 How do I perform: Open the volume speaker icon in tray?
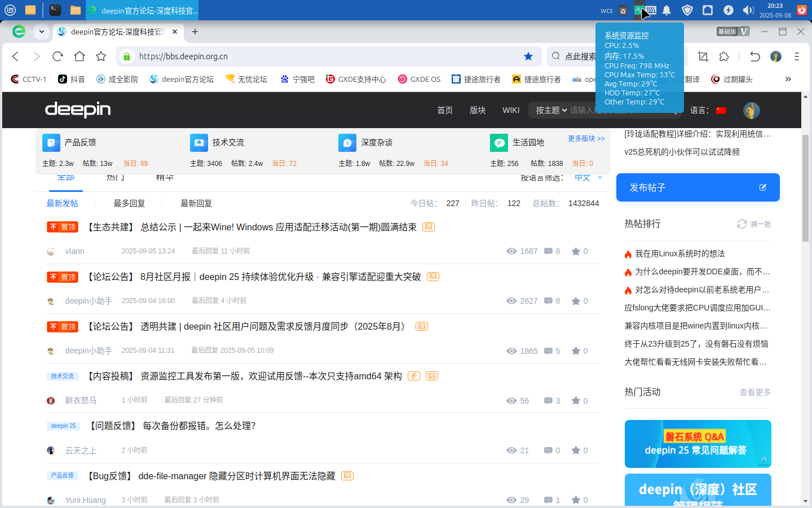748,10
